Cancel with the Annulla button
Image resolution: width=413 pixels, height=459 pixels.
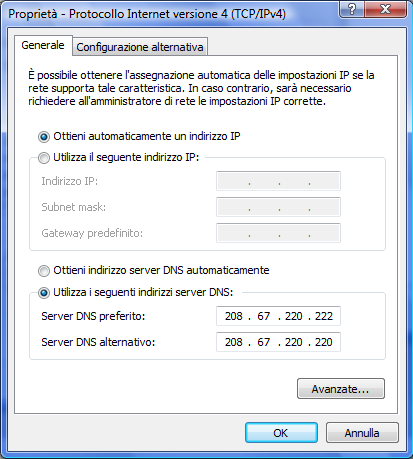tap(362, 433)
